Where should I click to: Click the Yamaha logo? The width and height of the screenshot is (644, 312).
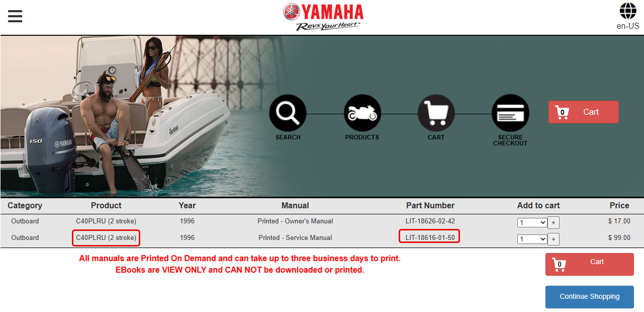[323, 17]
